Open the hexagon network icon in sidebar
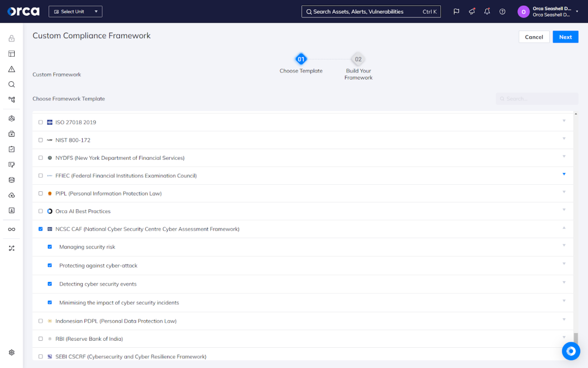The image size is (588, 368). point(11,119)
